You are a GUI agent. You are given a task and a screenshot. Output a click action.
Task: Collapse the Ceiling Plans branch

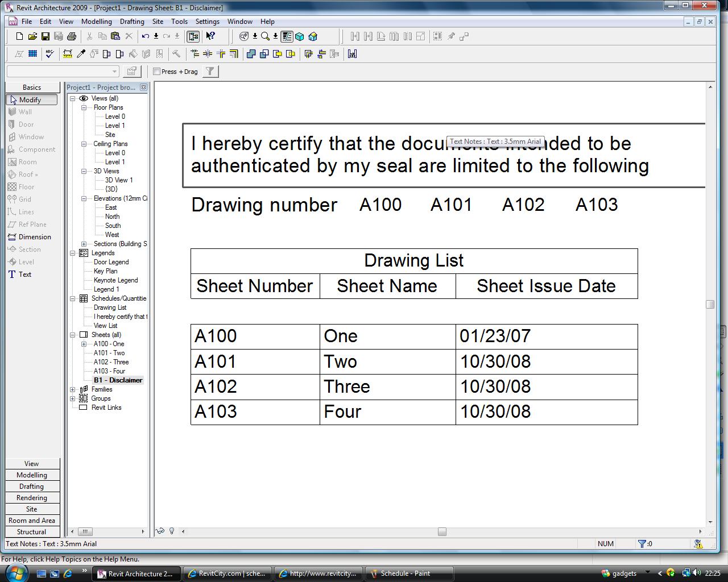tap(84, 144)
